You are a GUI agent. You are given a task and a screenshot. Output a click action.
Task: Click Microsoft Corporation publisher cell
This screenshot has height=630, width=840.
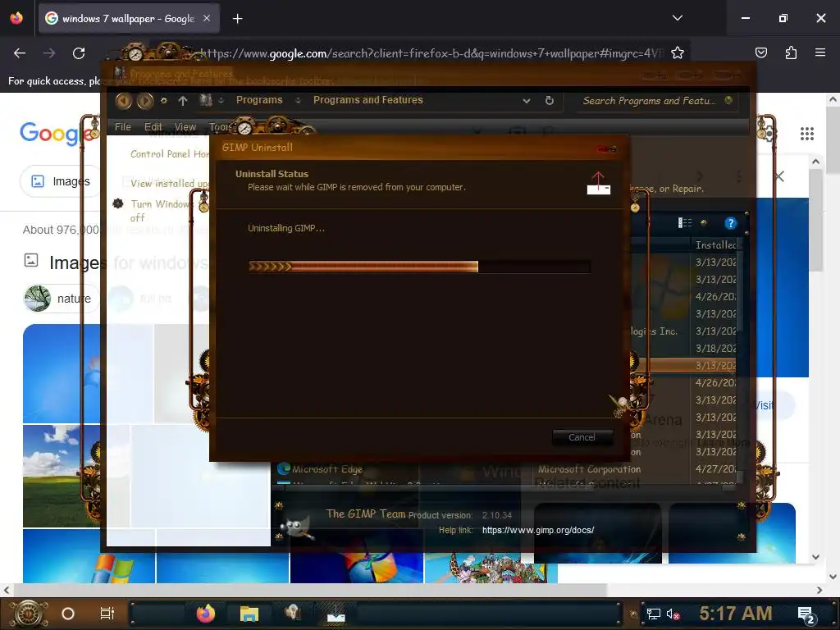coord(589,468)
